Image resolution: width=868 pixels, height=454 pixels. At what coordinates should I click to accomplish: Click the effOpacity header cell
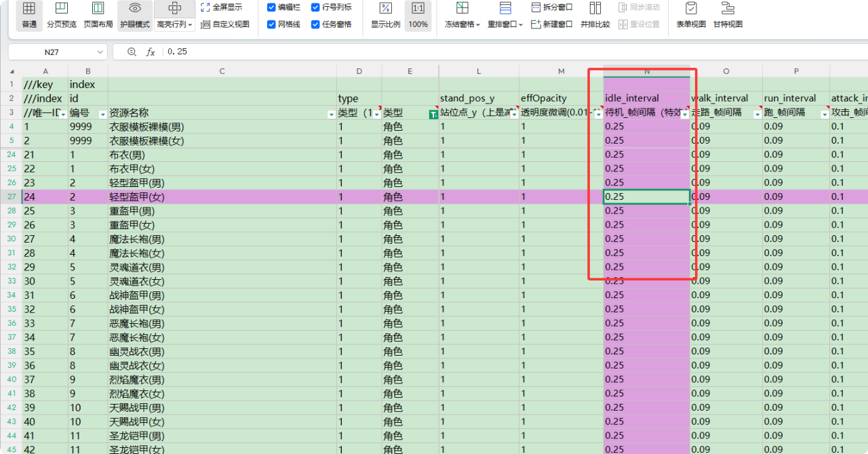click(x=561, y=98)
